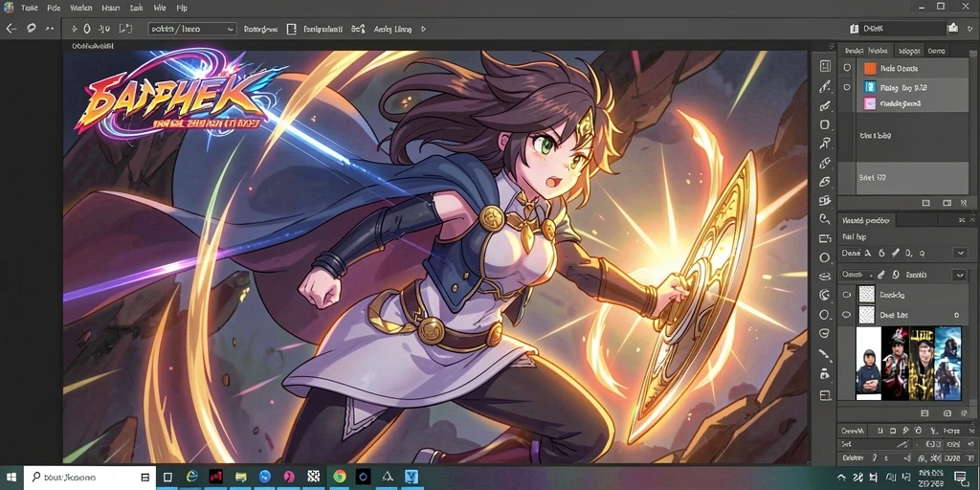Click the play triangle in the options bar
This screenshot has height=490, width=980.
click(x=424, y=29)
